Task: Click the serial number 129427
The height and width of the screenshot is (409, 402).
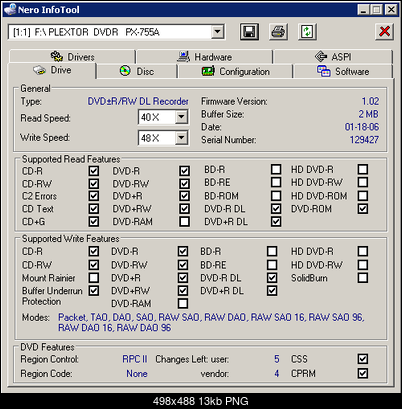Action: click(364, 139)
